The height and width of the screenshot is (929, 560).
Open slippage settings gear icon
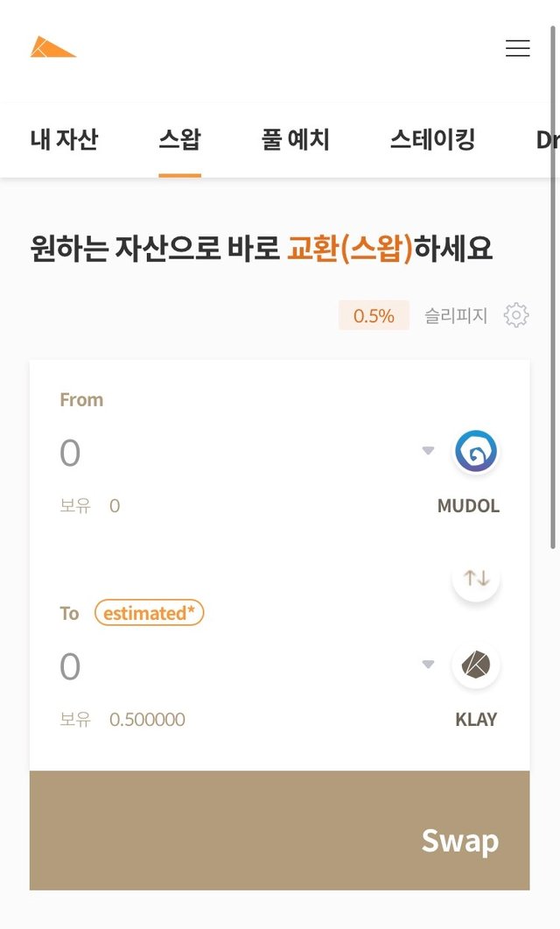[516, 315]
